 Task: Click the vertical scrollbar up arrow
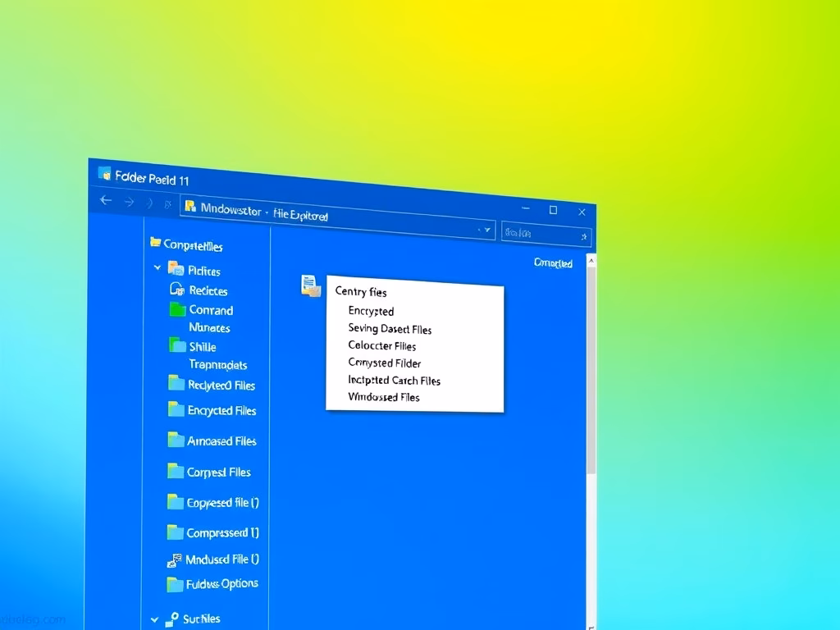591,261
